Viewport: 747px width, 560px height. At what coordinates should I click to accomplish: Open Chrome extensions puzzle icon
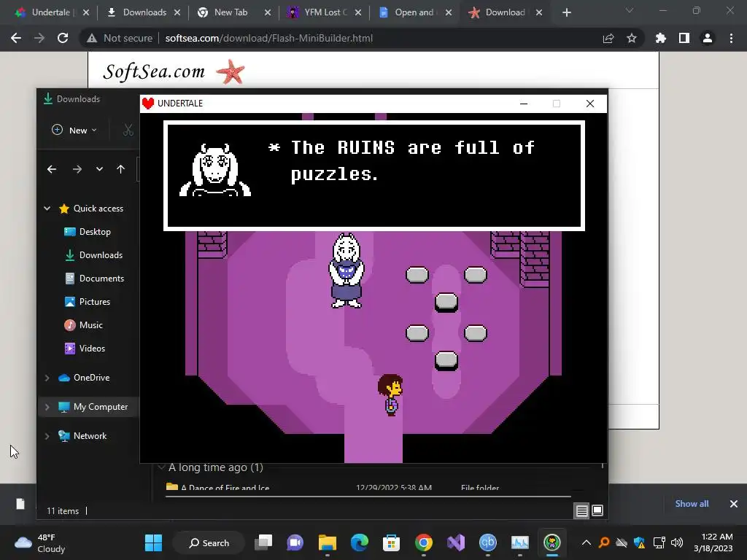(661, 38)
